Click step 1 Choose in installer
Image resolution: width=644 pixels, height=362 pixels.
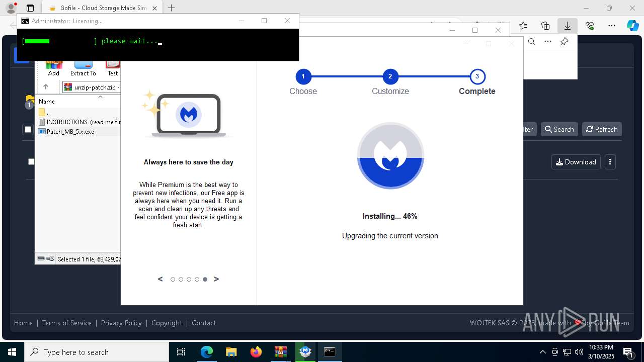tap(303, 83)
